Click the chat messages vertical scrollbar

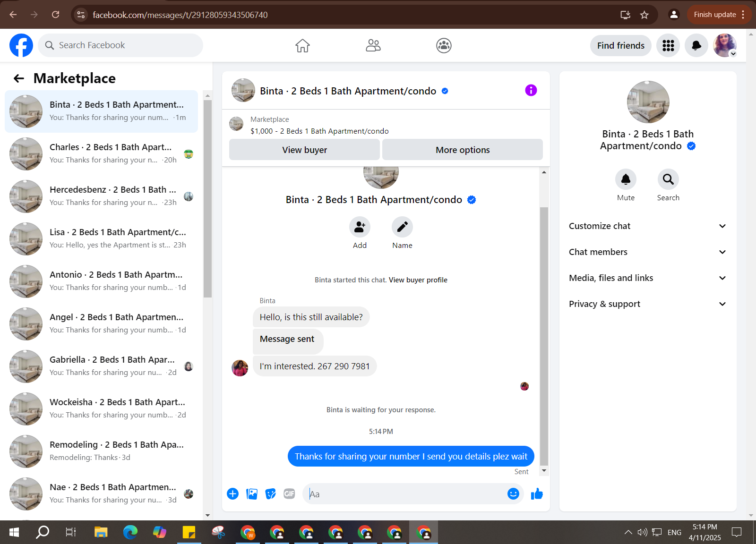pos(544,335)
